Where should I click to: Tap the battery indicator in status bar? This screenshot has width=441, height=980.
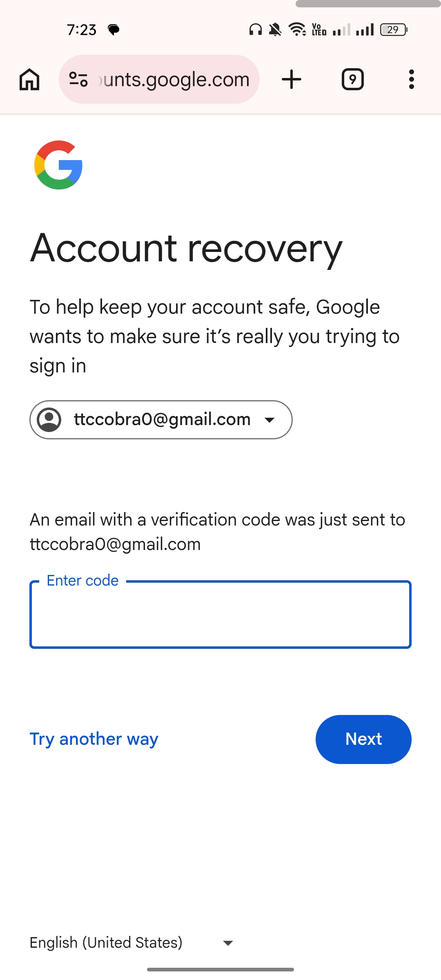394,30
